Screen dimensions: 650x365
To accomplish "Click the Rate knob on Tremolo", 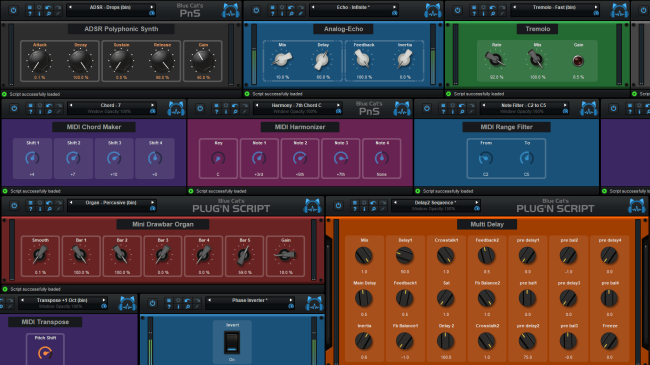I will [495, 60].
